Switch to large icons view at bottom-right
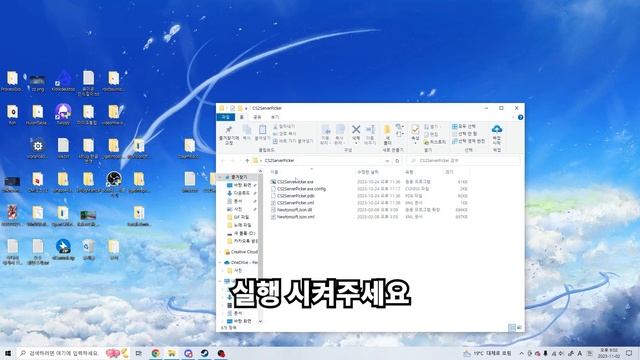 coord(519,327)
